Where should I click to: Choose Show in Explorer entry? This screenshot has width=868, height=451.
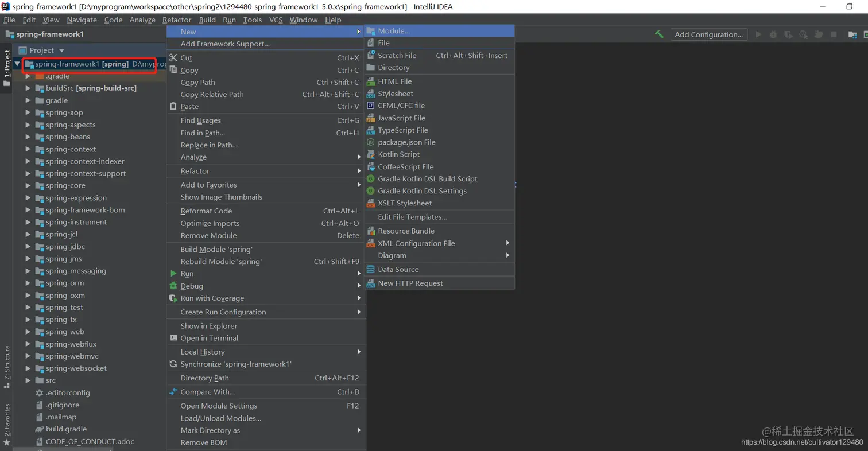209,326
